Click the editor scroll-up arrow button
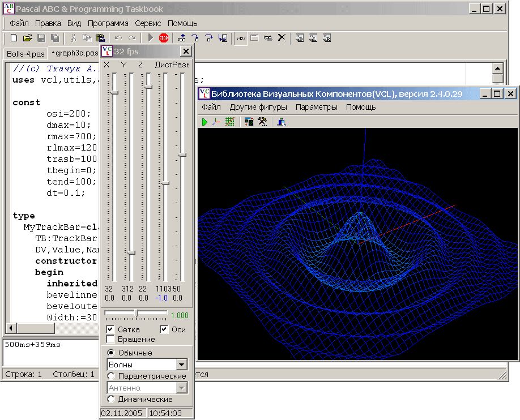 [x=498, y=68]
